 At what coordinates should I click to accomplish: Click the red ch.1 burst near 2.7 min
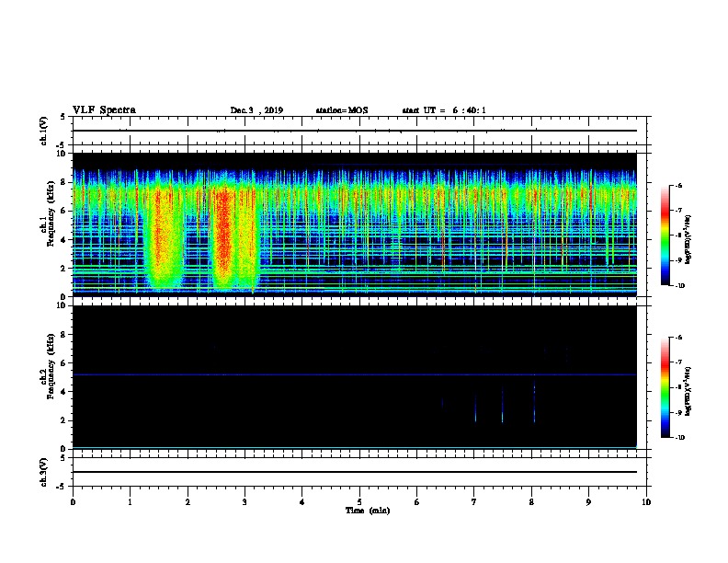224,235
